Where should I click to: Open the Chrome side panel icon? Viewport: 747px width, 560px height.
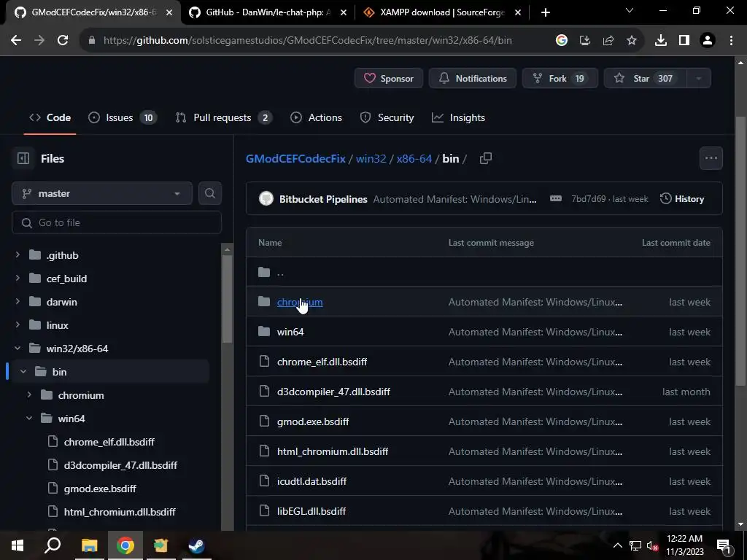(684, 41)
